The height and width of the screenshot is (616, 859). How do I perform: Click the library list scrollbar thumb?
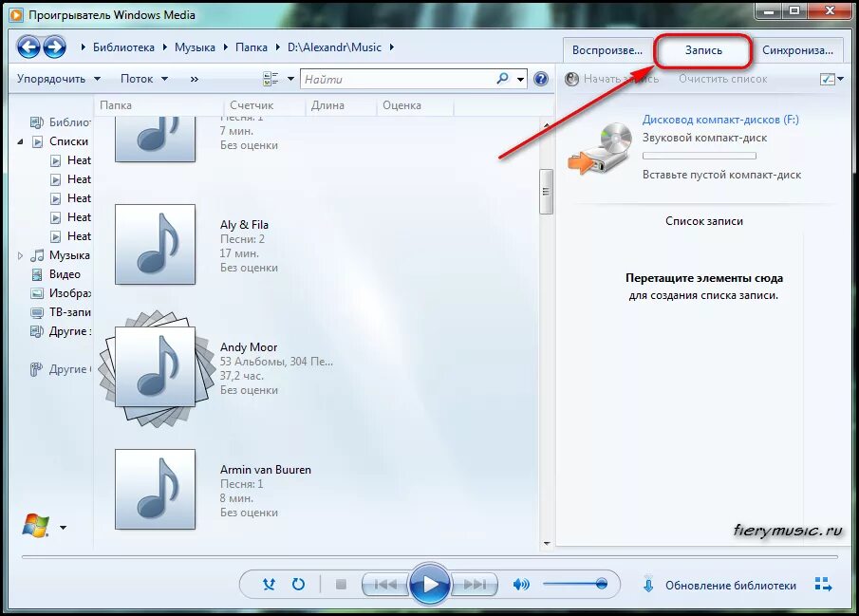[x=546, y=192]
